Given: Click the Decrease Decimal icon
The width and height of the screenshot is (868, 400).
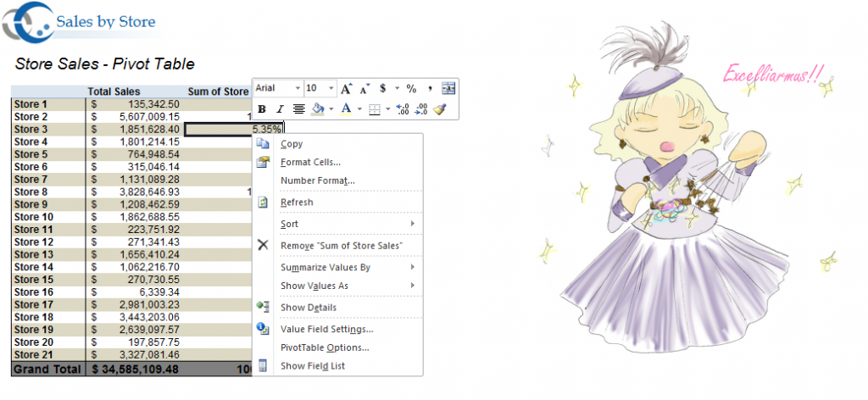Looking at the screenshot, I should coord(421,108).
